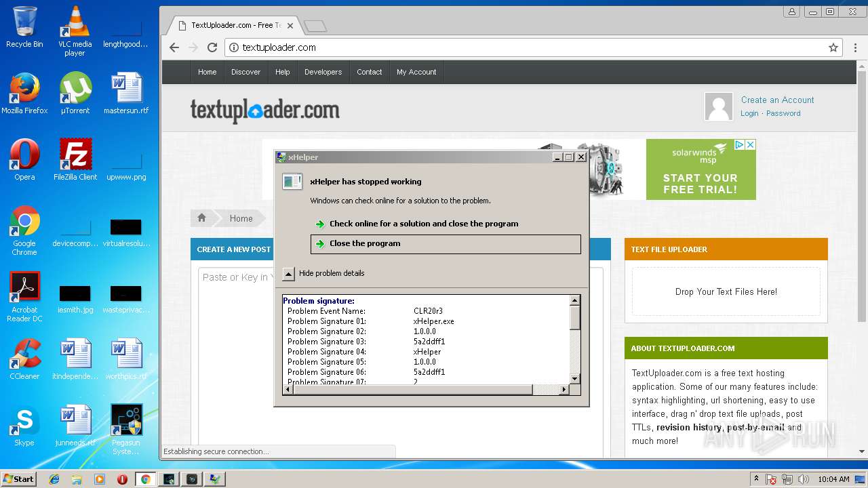Image resolution: width=868 pixels, height=488 pixels.
Task: Click the Home breadcrumb link
Action: [x=241, y=218]
